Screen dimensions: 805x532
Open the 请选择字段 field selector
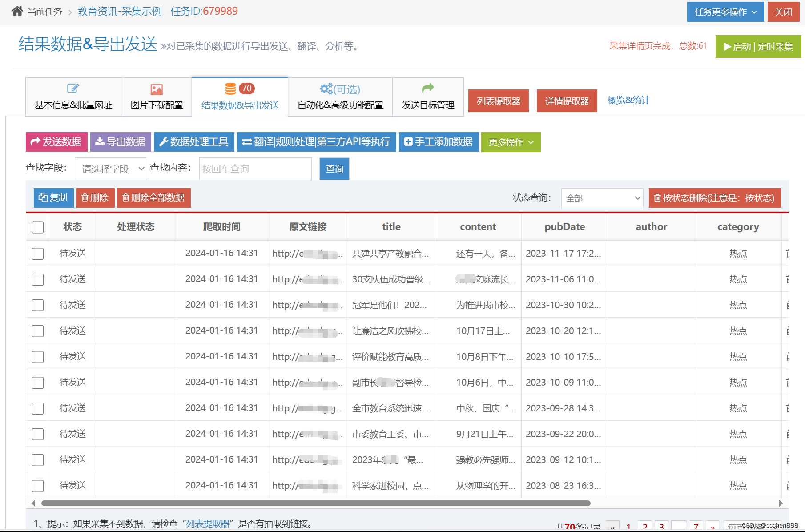[111, 169]
